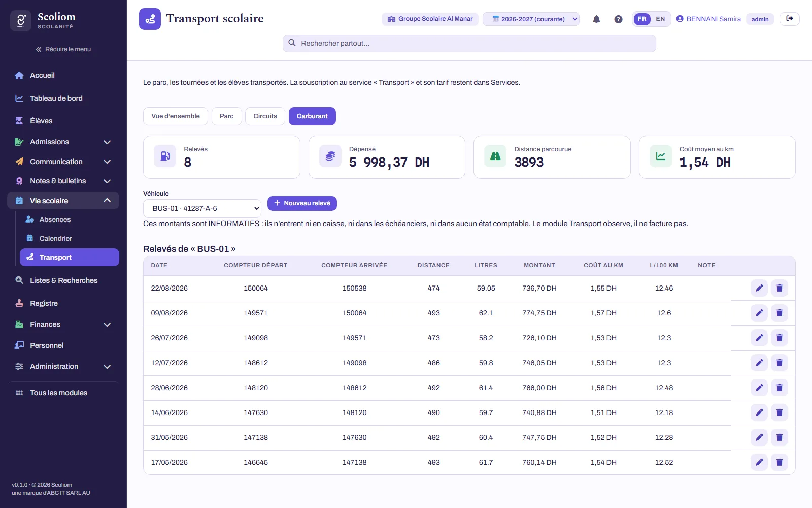Click the Rechercher partout search field
Screen dimensions: 812x508
pos(469,43)
